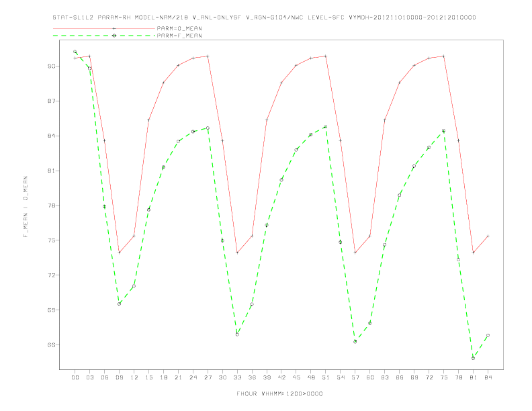Click x-axis tick label 33
This screenshot has width=532, height=411.
pyautogui.click(x=237, y=377)
